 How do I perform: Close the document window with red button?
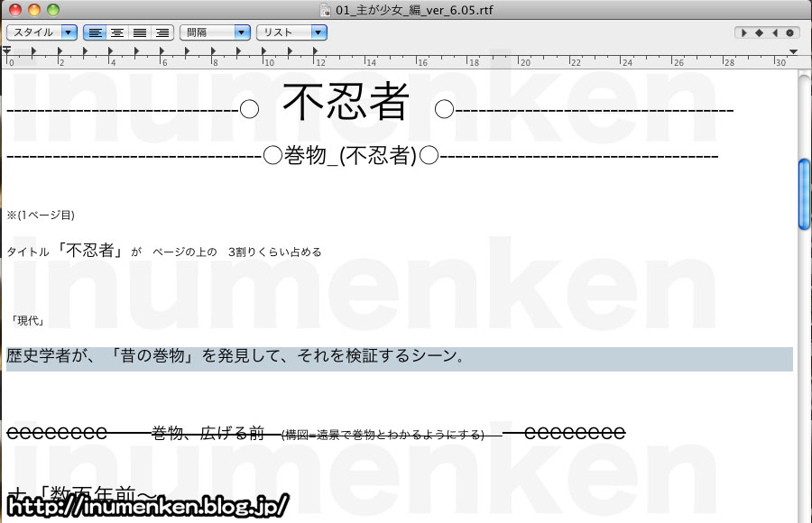coord(15,10)
